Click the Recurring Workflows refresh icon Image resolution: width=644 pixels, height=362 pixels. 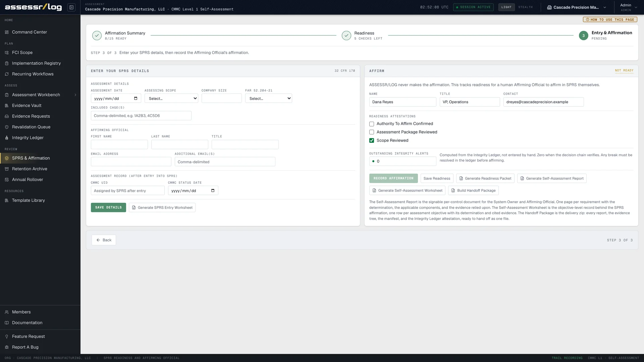point(7,74)
